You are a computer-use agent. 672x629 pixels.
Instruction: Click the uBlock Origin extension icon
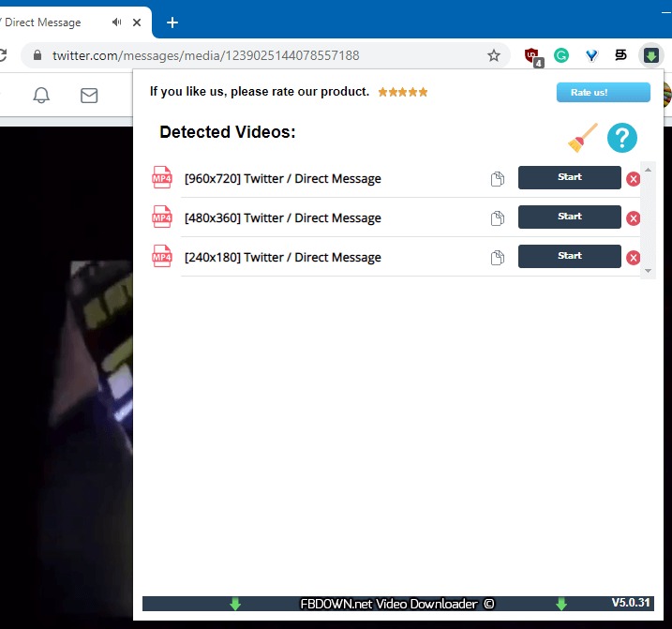532,56
